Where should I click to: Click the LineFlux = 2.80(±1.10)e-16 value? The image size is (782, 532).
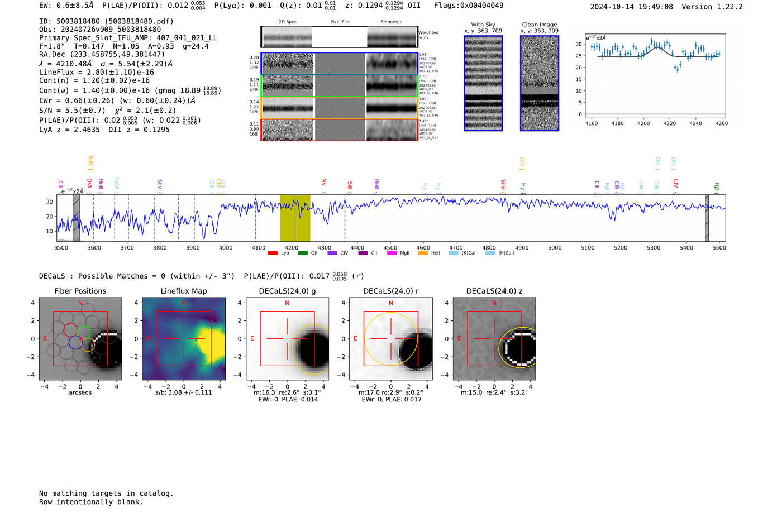pos(97,72)
